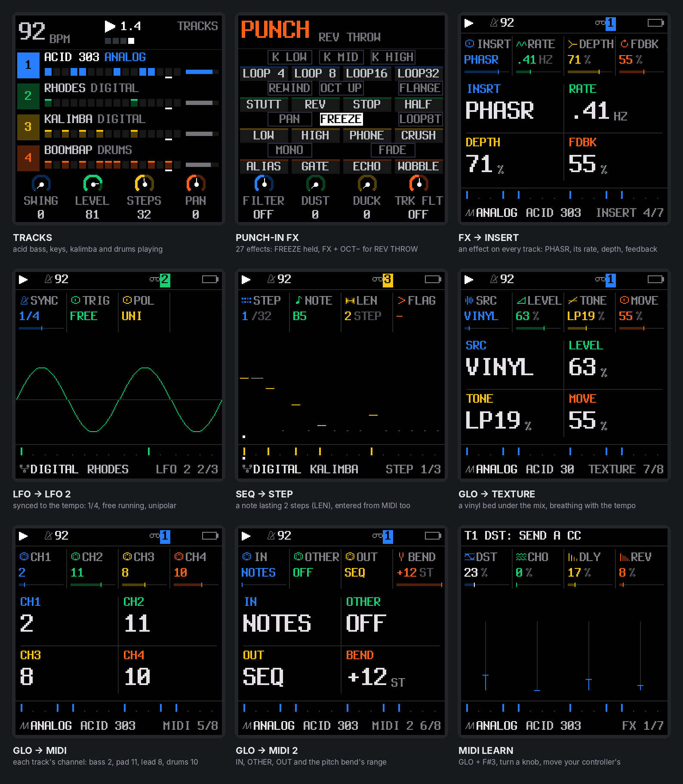Click the level bar on ACID 303 track row
Screen dimensions: 683x784
pyautogui.click(x=202, y=72)
